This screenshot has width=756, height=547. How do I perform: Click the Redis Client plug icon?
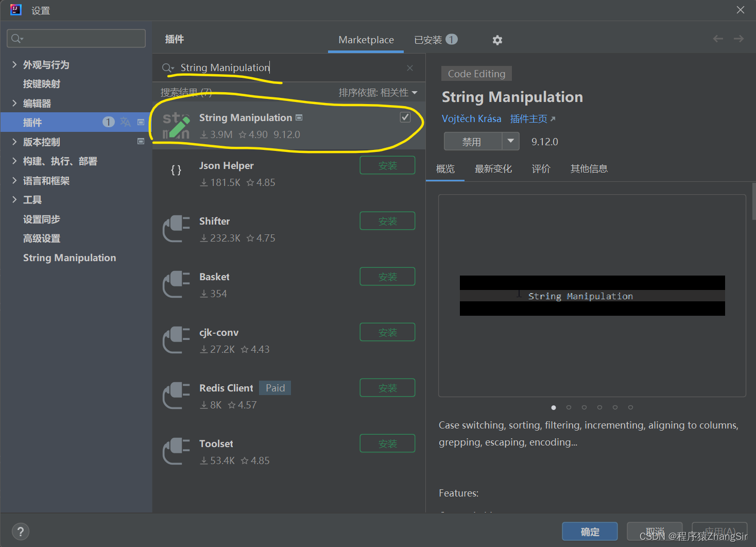[176, 396]
